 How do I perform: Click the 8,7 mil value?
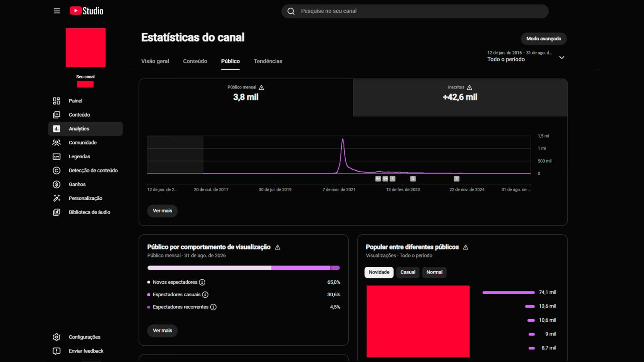[549, 348]
